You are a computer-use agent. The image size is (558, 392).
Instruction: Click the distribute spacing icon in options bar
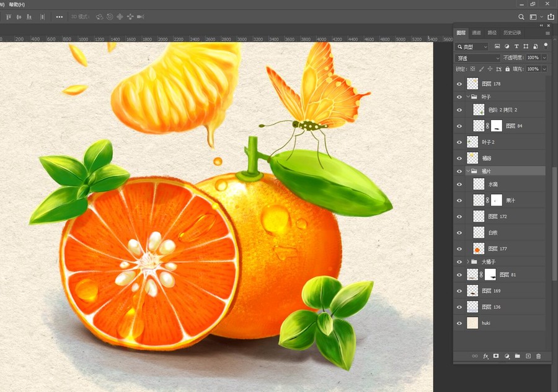point(42,17)
